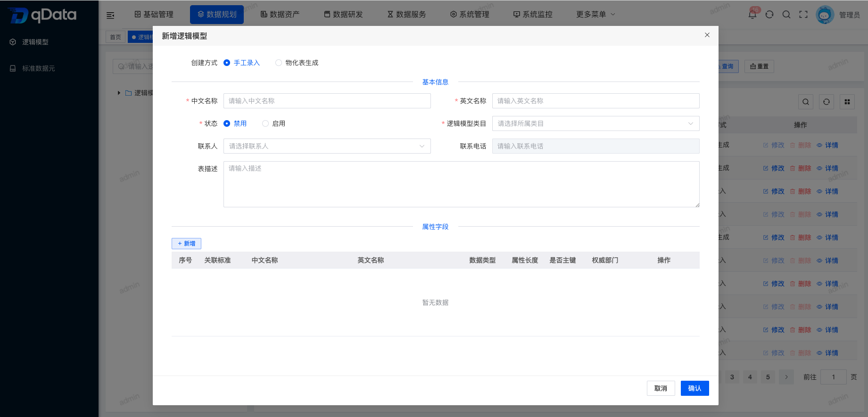This screenshot has width=868, height=417.
Task: Click into 英文名称 input field
Action: pyautogui.click(x=595, y=101)
